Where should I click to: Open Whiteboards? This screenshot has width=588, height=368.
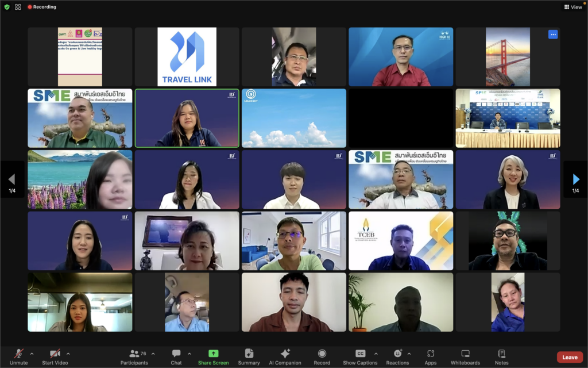click(x=465, y=356)
